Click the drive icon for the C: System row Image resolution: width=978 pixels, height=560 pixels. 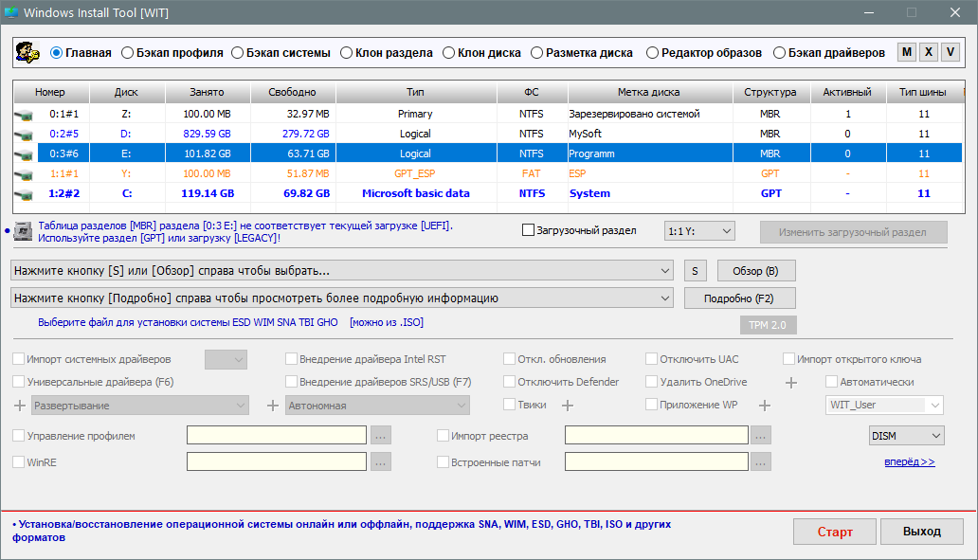coord(24,194)
